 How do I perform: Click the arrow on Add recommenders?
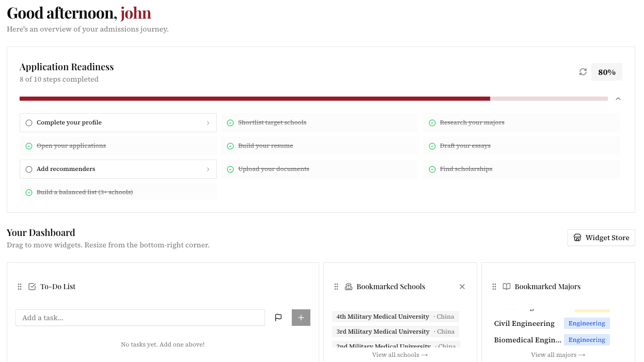pyautogui.click(x=208, y=169)
